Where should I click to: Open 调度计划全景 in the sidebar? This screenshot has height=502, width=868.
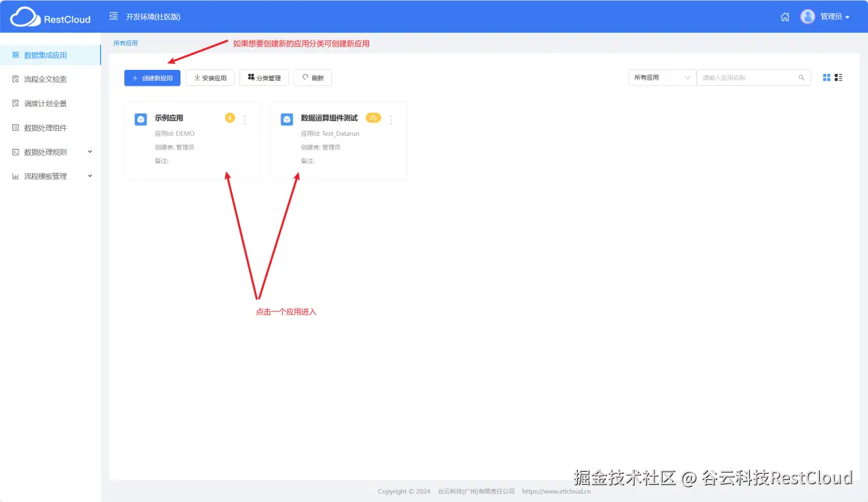click(50, 104)
